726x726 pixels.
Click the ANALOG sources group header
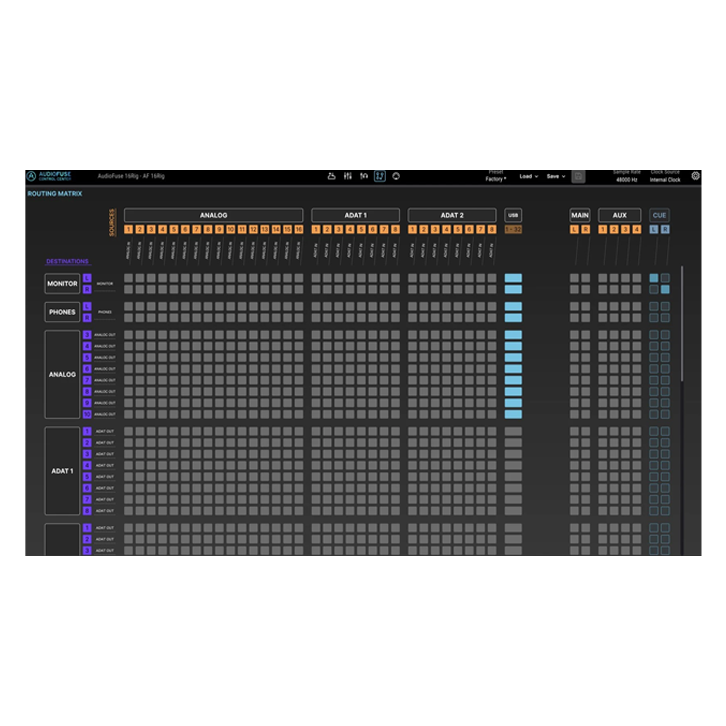[x=213, y=215]
